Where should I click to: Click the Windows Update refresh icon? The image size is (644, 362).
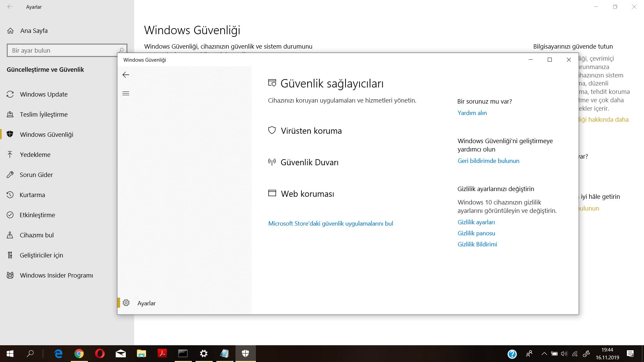10,94
